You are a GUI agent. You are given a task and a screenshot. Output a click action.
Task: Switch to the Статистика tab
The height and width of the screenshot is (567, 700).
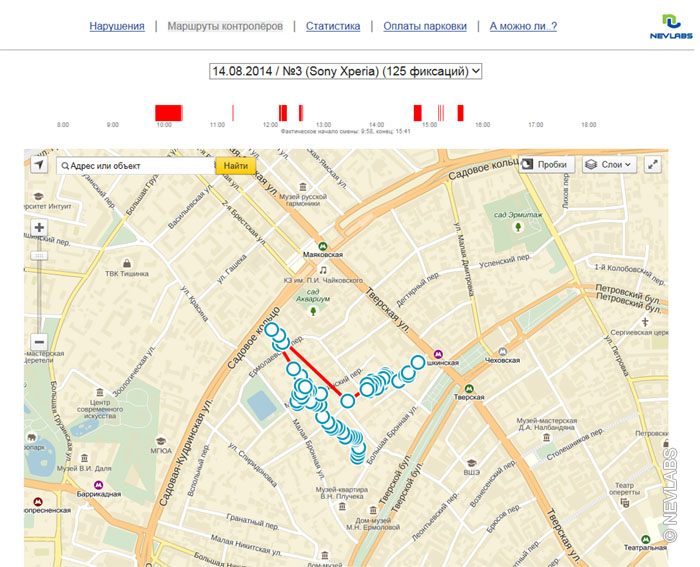pos(333,26)
